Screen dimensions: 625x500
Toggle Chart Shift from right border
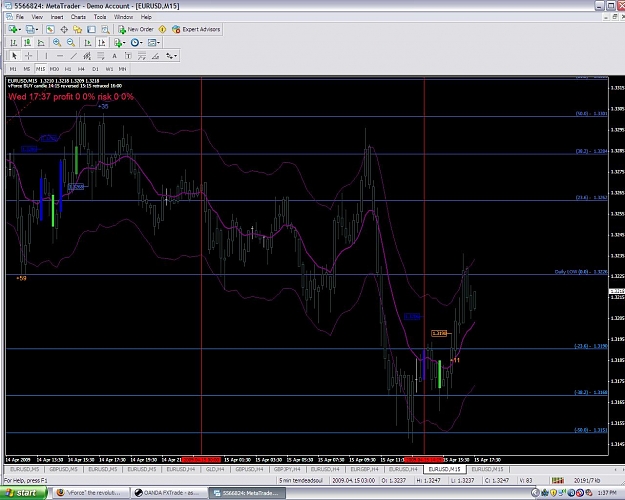click(x=102, y=42)
